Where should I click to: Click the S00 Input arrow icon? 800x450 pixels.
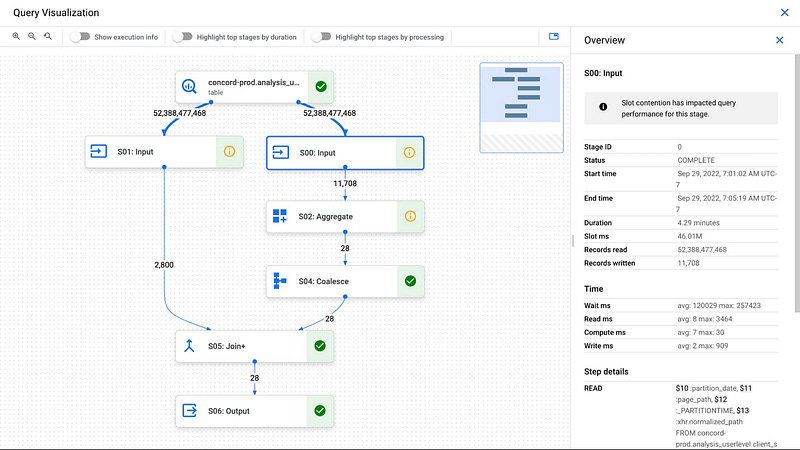click(x=281, y=152)
